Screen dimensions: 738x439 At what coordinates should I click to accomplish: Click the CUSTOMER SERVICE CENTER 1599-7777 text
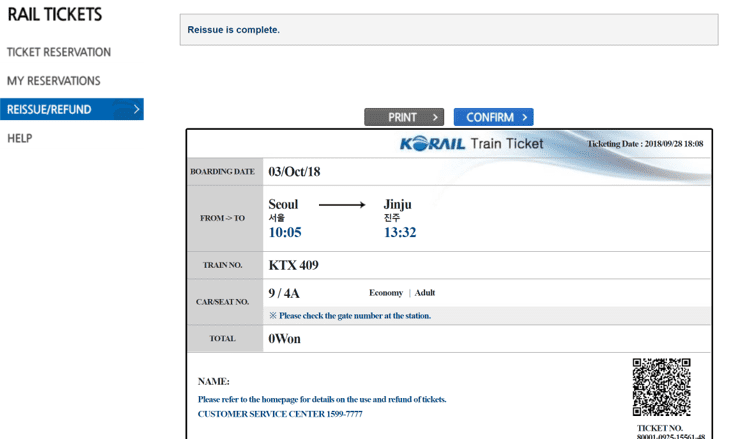pyautogui.click(x=280, y=413)
